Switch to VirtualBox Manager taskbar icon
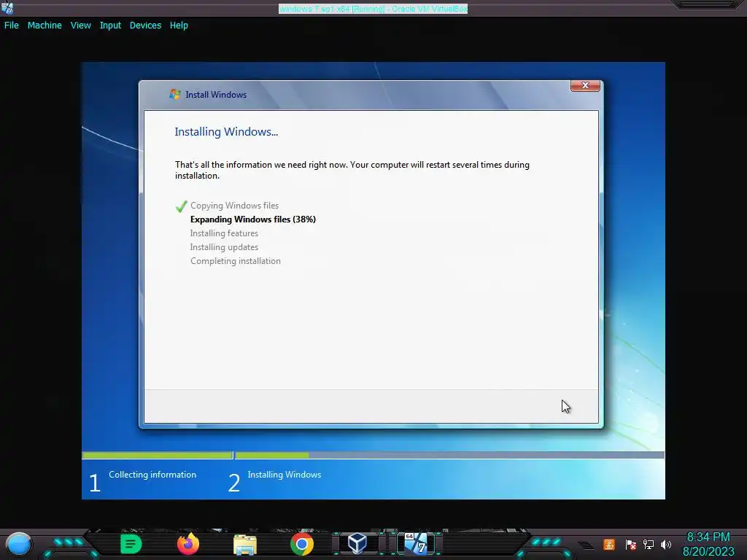Screen dimensions: 747x560 pos(357,543)
